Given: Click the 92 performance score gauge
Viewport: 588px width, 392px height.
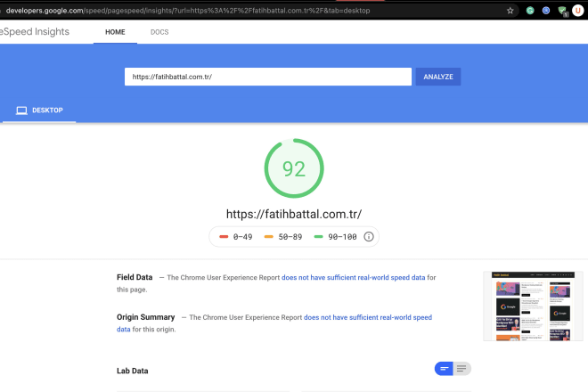Looking at the screenshot, I should pos(294,168).
